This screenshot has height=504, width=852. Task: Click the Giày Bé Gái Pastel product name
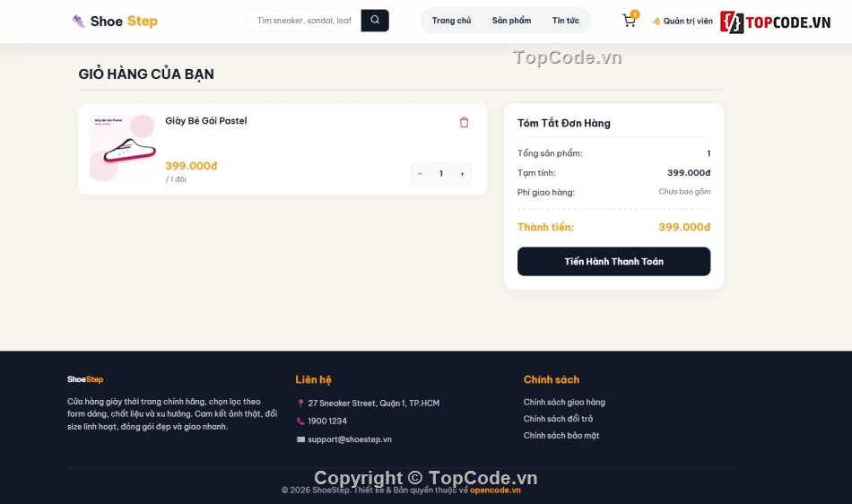(206, 120)
